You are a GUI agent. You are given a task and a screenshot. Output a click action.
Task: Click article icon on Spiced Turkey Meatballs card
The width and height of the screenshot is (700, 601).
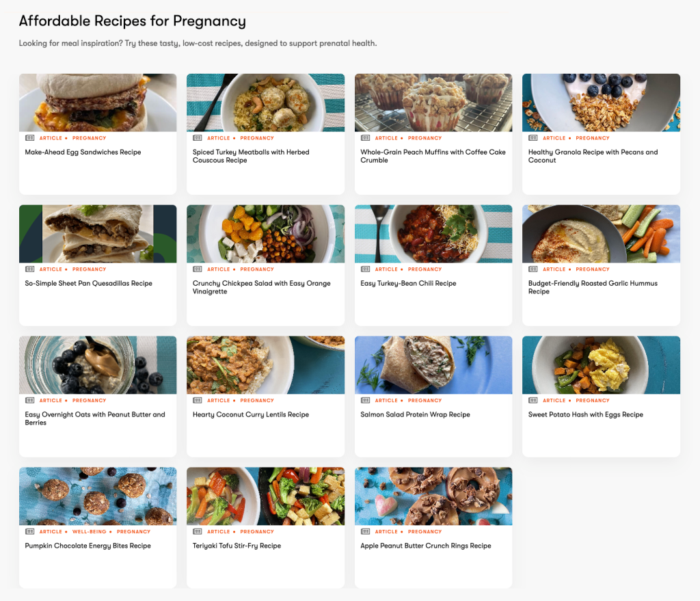point(198,138)
